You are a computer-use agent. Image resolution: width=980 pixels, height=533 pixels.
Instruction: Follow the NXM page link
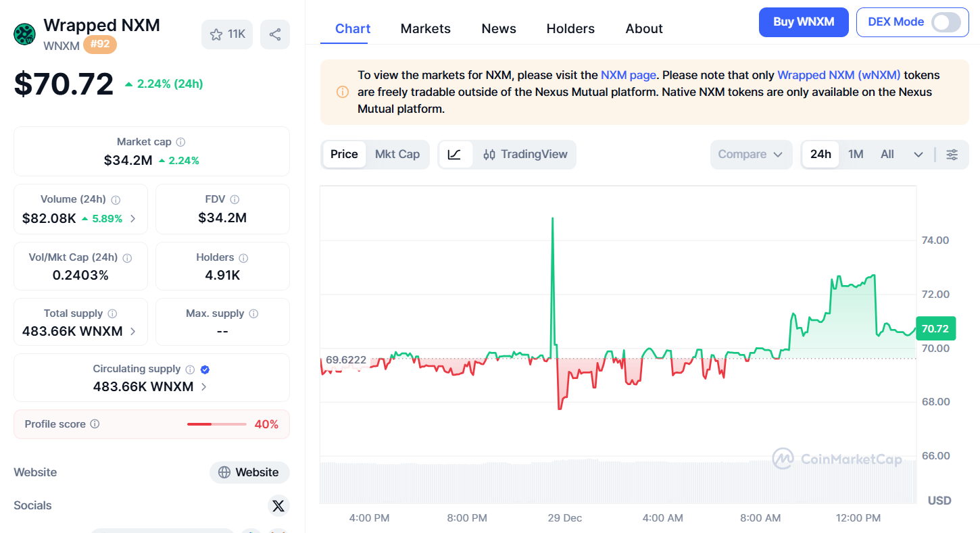point(628,75)
